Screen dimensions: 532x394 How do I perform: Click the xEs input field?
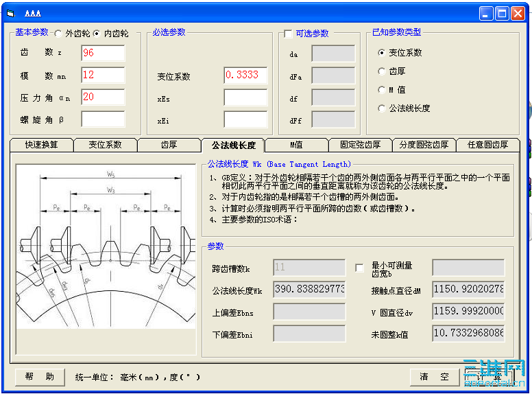(245, 97)
